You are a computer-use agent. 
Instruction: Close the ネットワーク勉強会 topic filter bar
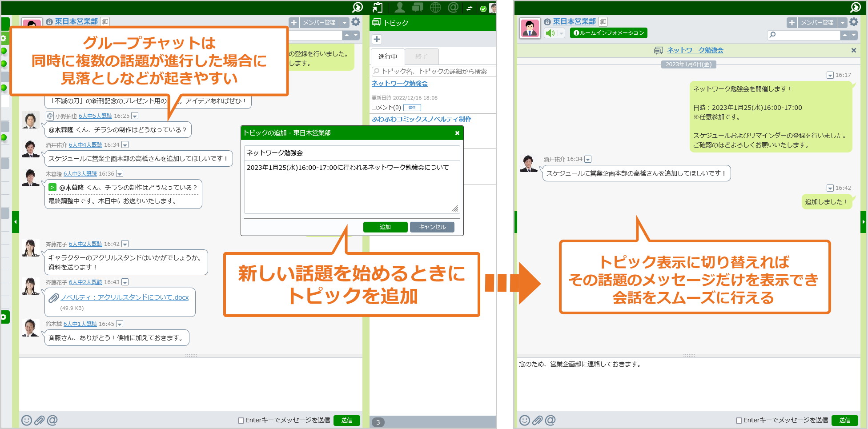coord(854,50)
